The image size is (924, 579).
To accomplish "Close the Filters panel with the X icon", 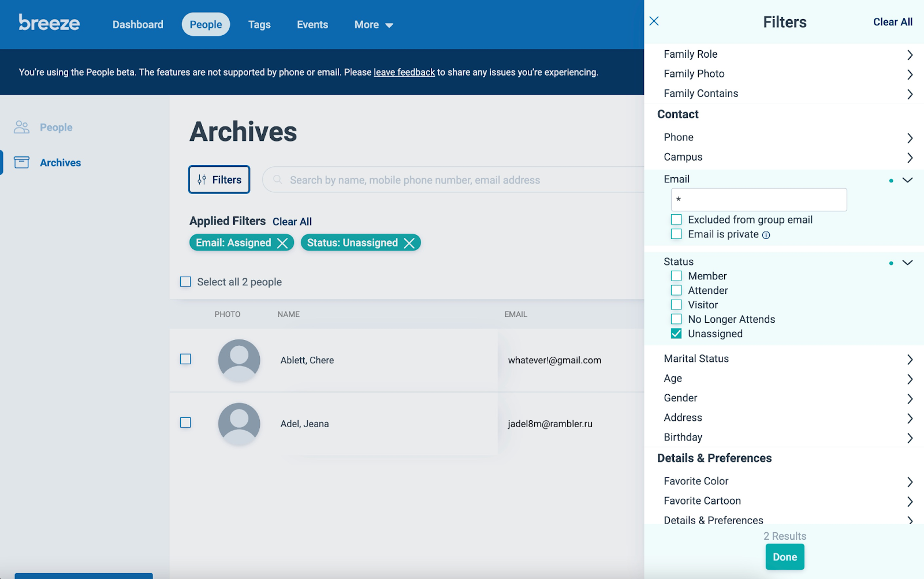I will click(x=654, y=21).
